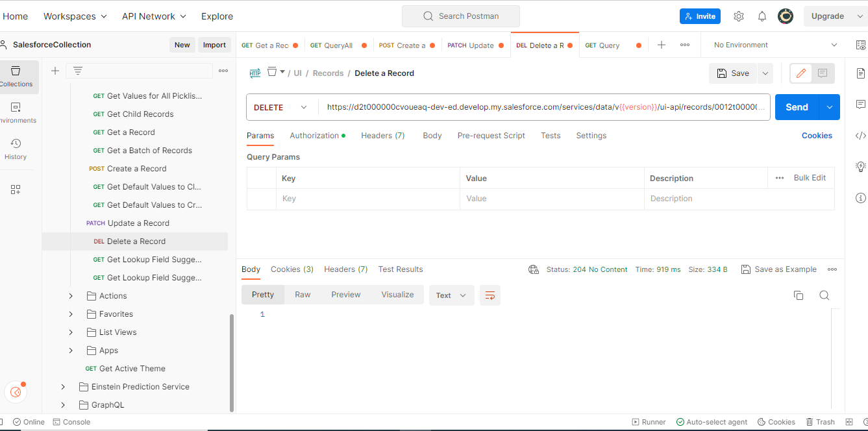Open the notifications bell
Screen dimensions: 868x431
[762, 16]
